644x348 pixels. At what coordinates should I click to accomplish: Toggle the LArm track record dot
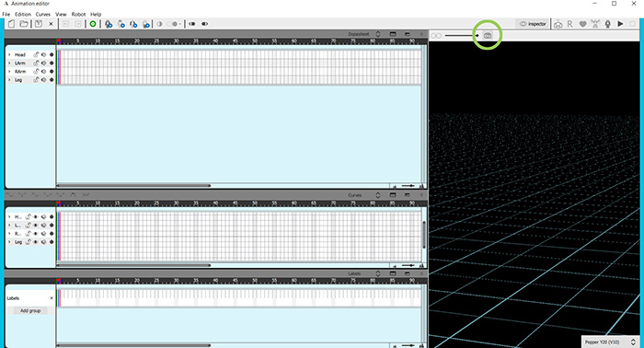click(x=52, y=64)
